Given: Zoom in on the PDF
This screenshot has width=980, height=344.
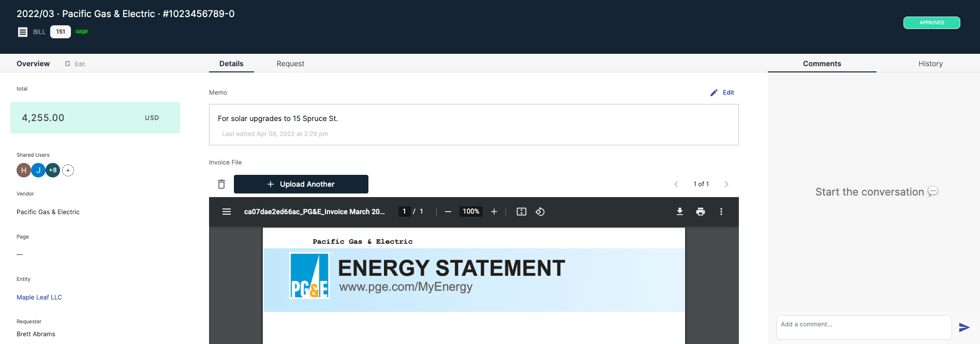Looking at the screenshot, I should click(494, 212).
